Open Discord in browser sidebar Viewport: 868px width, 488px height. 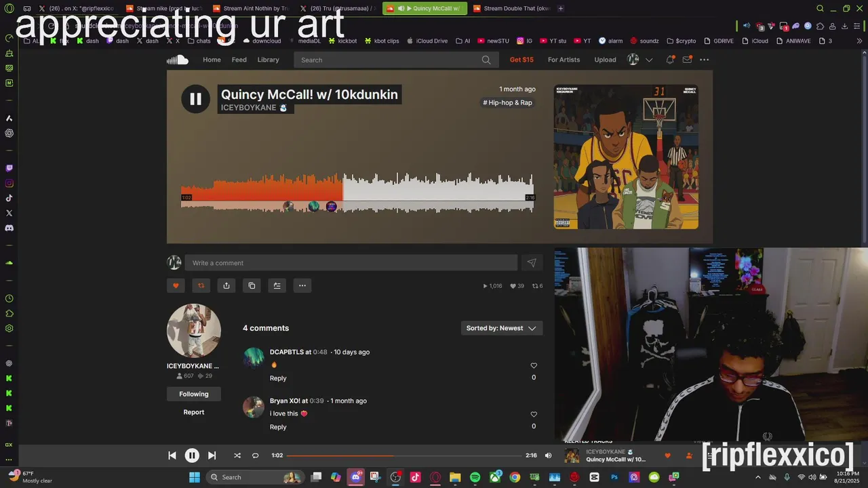point(9,228)
